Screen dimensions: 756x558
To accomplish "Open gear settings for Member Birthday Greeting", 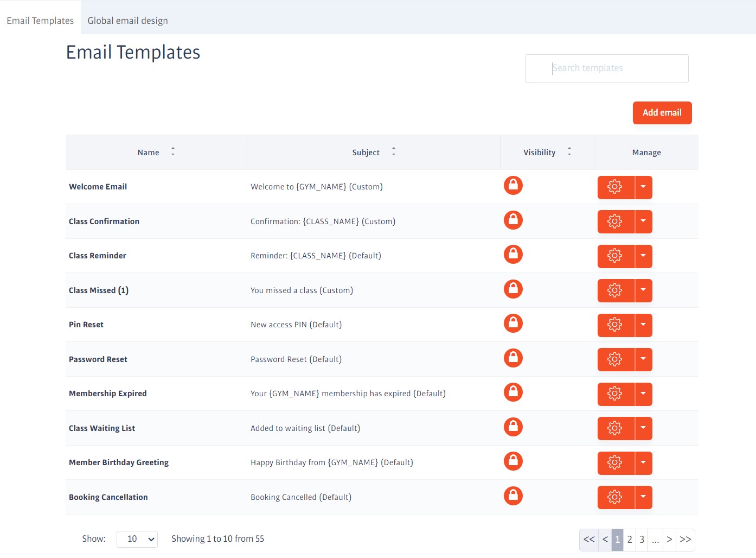I will point(616,463).
